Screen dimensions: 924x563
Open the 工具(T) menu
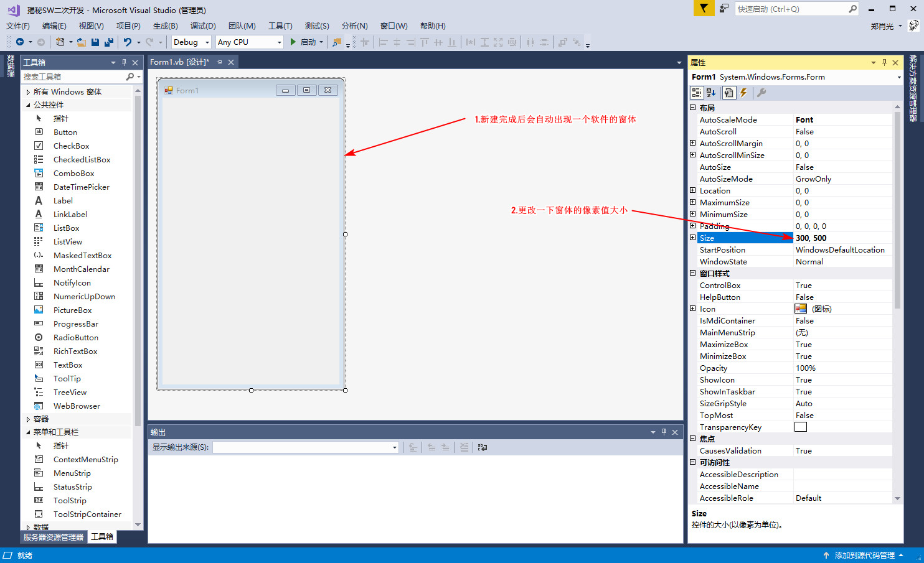(280, 26)
